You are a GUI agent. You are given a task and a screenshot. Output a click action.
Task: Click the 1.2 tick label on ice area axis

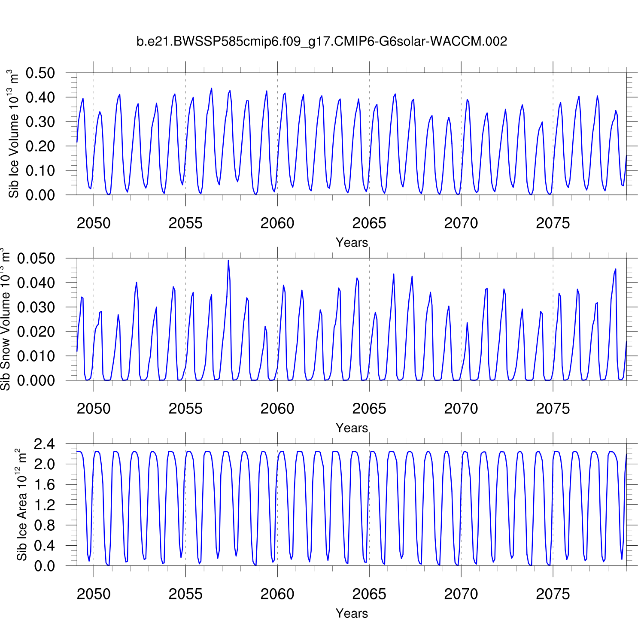tap(45, 505)
